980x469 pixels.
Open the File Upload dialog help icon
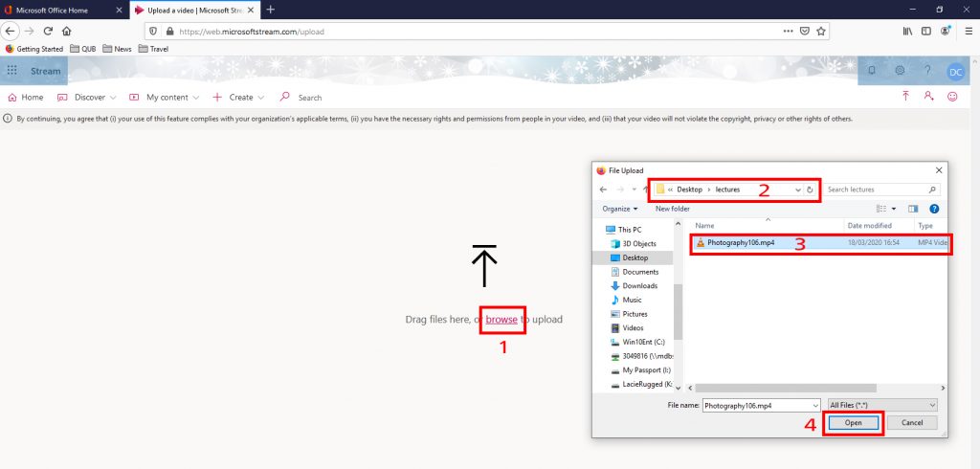point(934,208)
